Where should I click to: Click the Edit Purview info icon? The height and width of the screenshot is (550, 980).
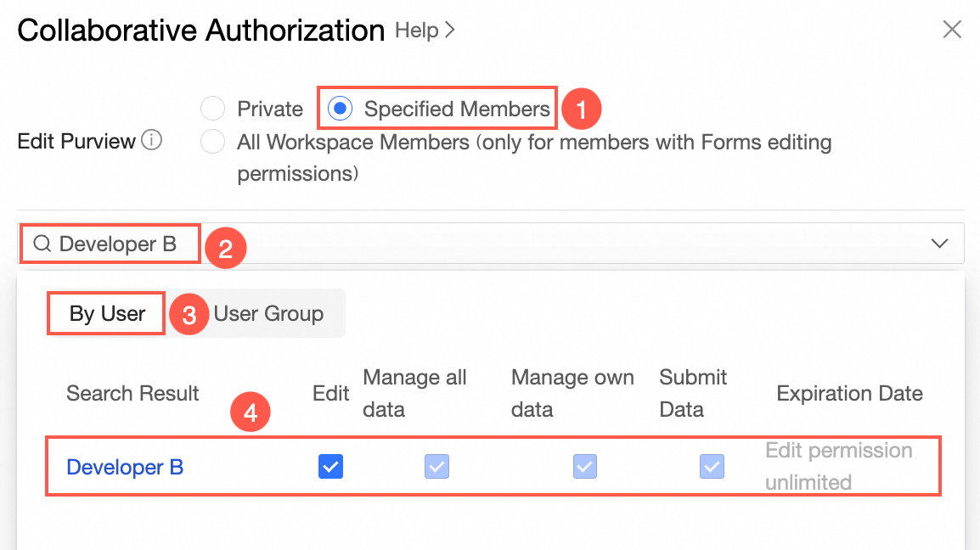pos(151,141)
